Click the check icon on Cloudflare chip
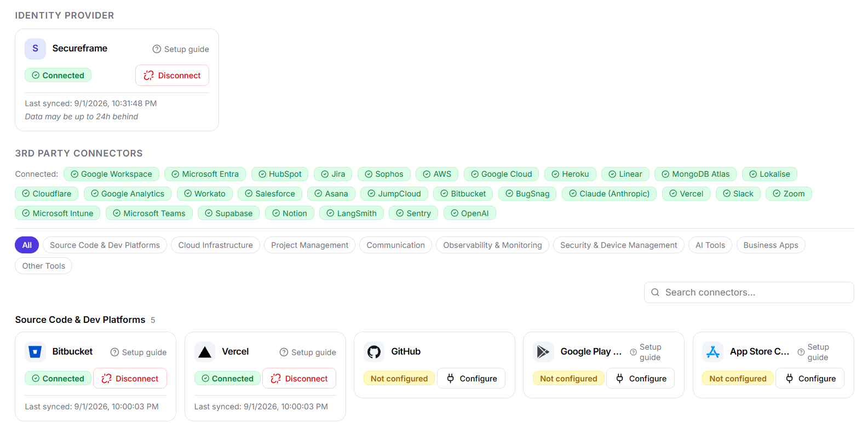The image size is (868, 423). click(x=26, y=194)
